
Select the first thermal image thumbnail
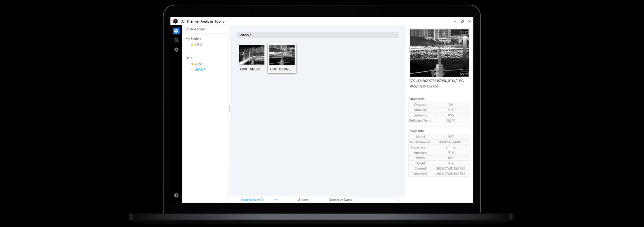pyautogui.click(x=252, y=55)
